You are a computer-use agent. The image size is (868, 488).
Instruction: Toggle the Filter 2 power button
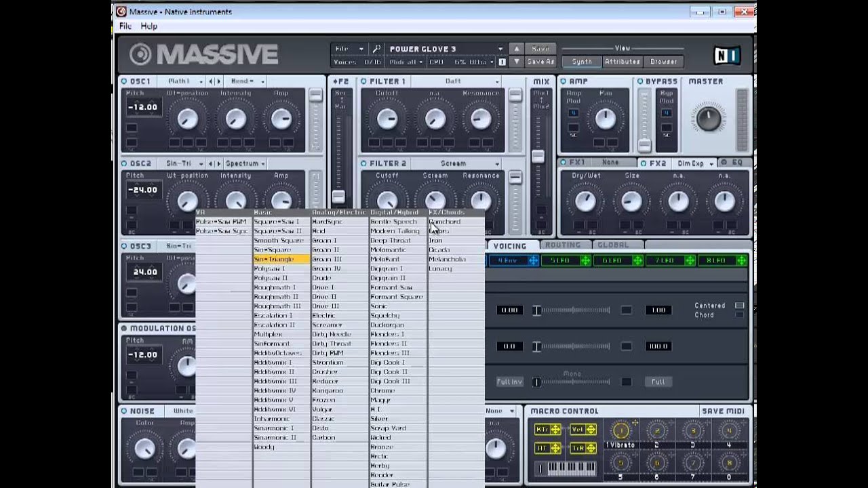pos(363,163)
